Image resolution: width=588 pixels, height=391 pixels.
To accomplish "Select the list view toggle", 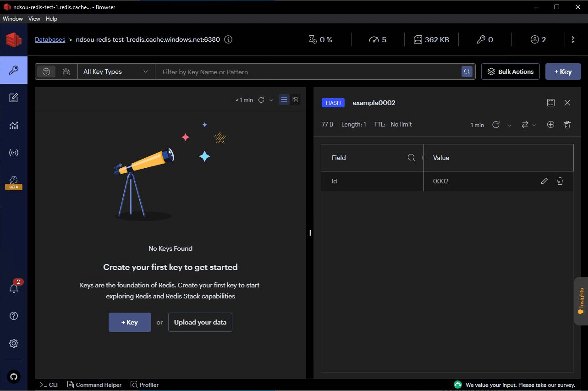I will (x=284, y=99).
